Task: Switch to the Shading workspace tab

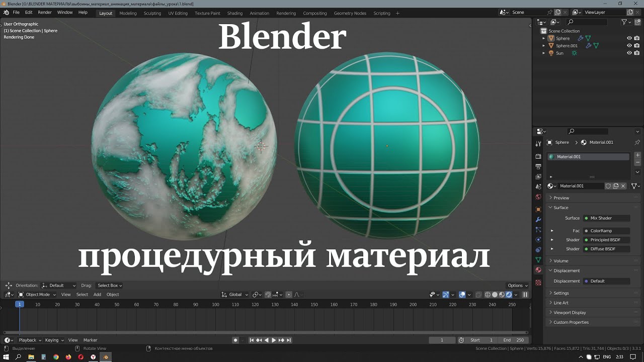Action: click(x=235, y=13)
